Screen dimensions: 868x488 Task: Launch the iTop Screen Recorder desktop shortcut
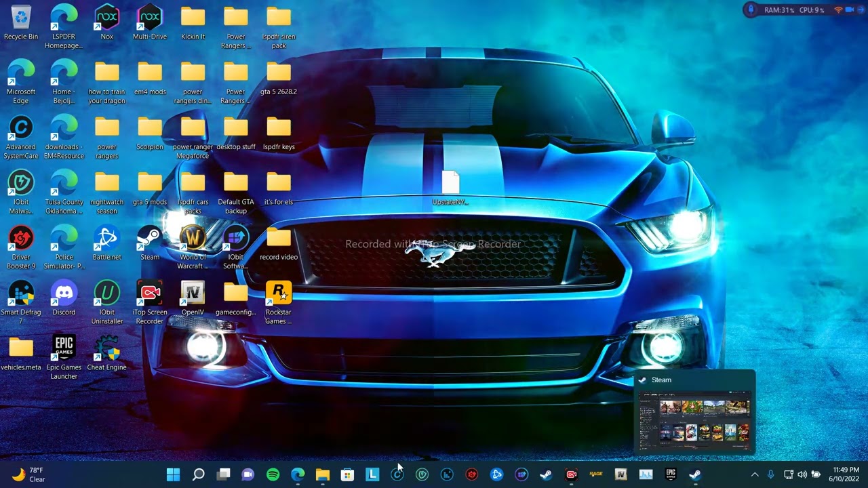pos(150,302)
